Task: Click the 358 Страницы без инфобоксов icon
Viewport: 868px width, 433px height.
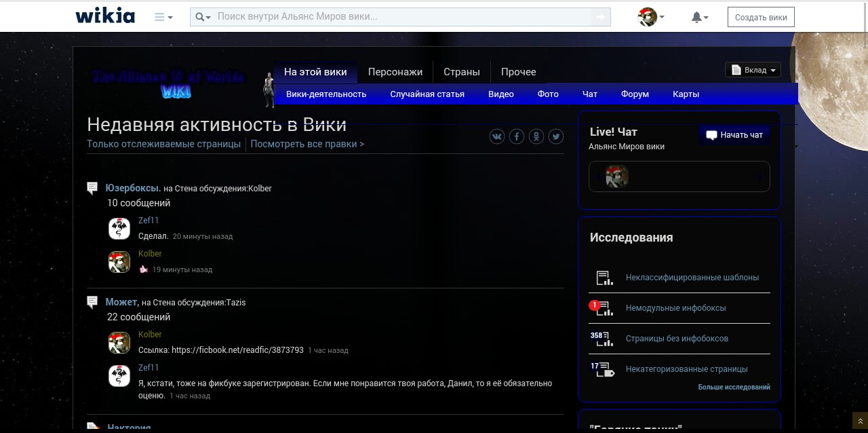Action: point(601,339)
